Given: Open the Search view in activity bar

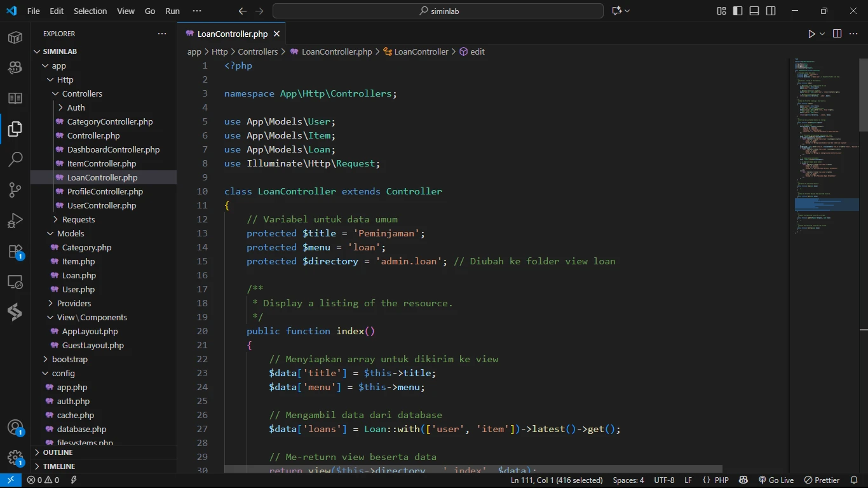Looking at the screenshot, I should (x=15, y=159).
